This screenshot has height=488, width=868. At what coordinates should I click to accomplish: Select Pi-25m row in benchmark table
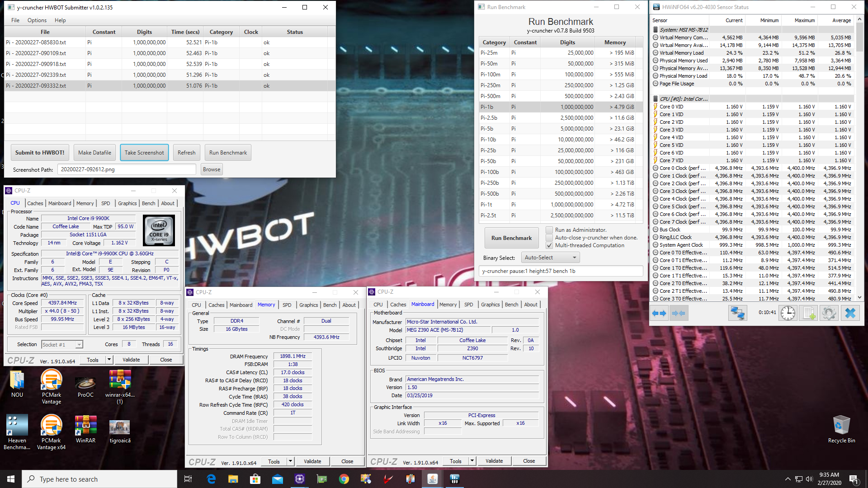(x=561, y=53)
